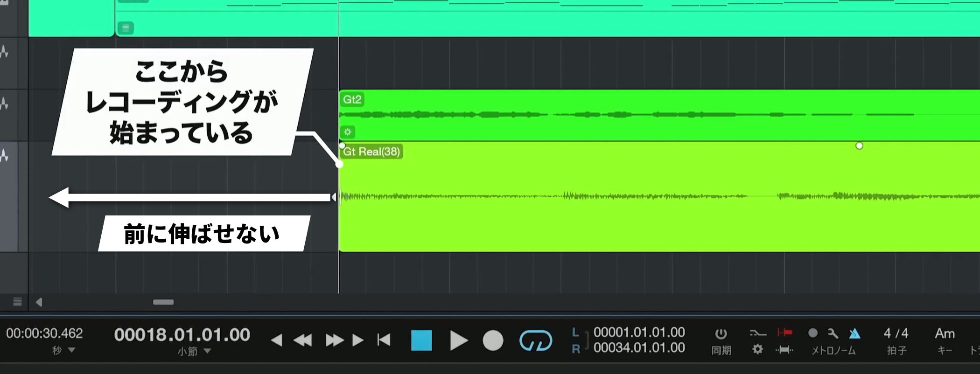Toggle the blue Loop button
The image size is (980, 374).
click(x=535, y=340)
